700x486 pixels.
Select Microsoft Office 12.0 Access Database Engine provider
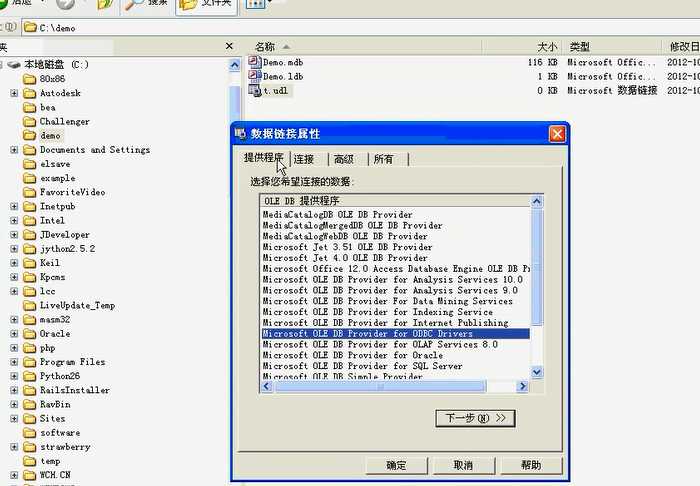click(396, 269)
